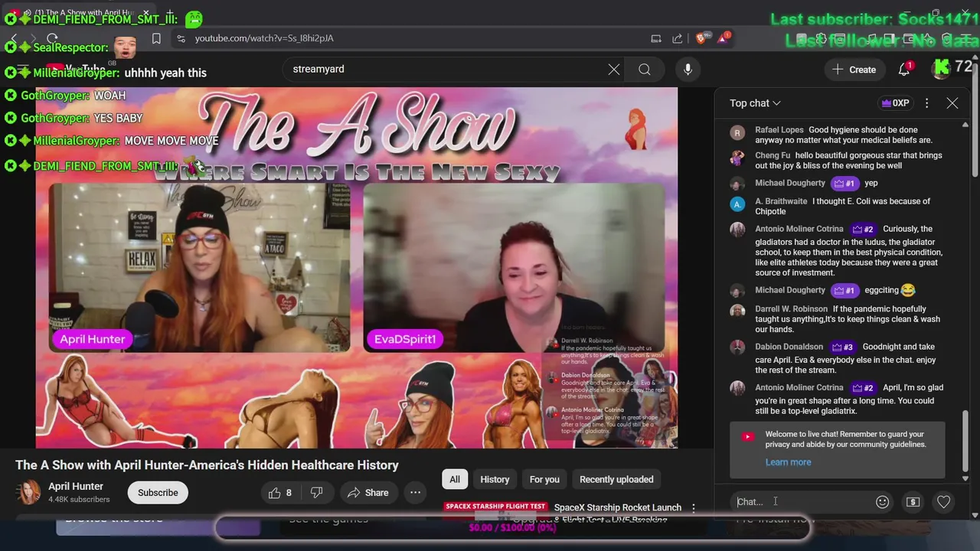980x551 pixels.
Task: Subscribe to April Hunter's channel
Action: (158, 493)
